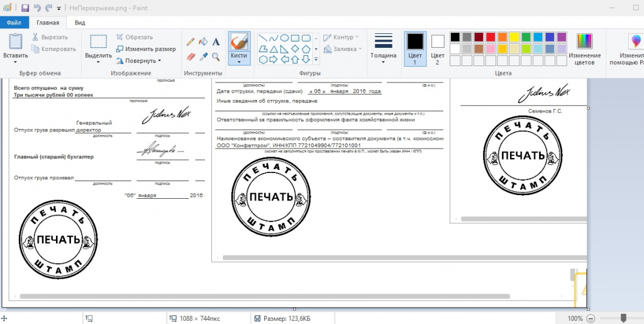The image size is (644, 324).
Task: Click the Вырезать (Cut) button
Action: (50, 37)
